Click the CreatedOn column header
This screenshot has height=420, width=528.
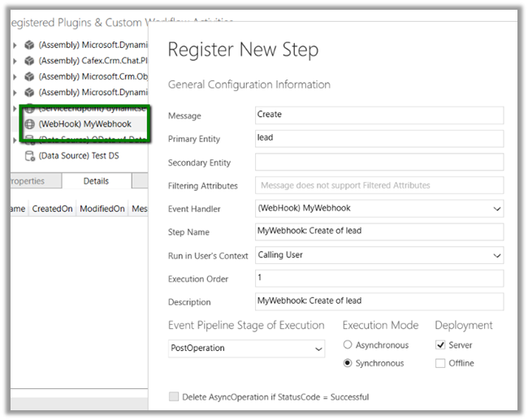click(53, 209)
